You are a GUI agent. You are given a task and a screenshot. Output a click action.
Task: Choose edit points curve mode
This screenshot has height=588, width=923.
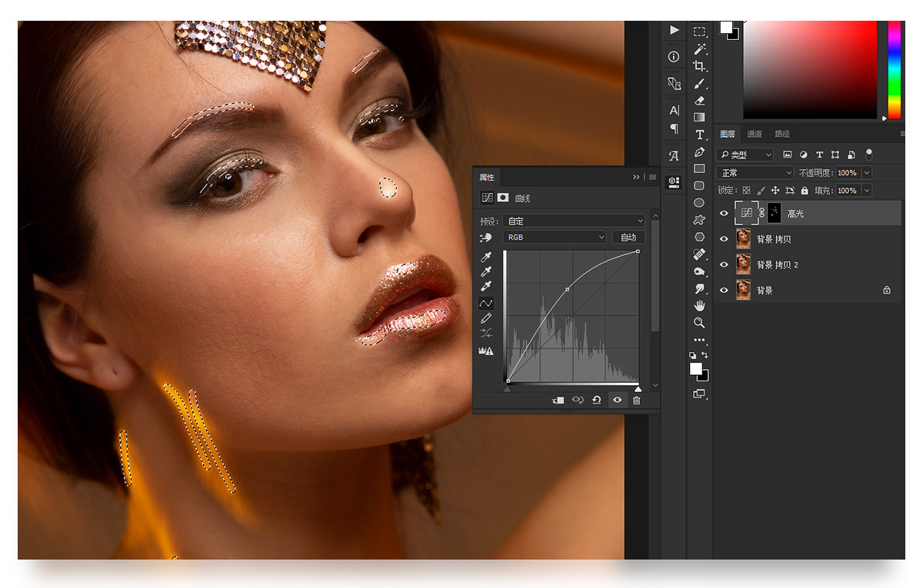click(x=486, y=304)
